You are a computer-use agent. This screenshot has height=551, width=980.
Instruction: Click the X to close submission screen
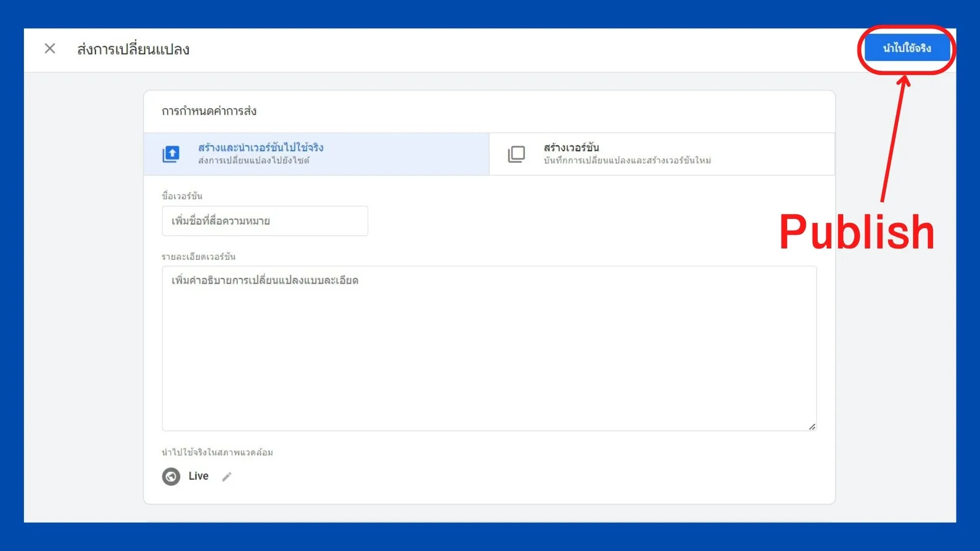[x=50, y=48]
